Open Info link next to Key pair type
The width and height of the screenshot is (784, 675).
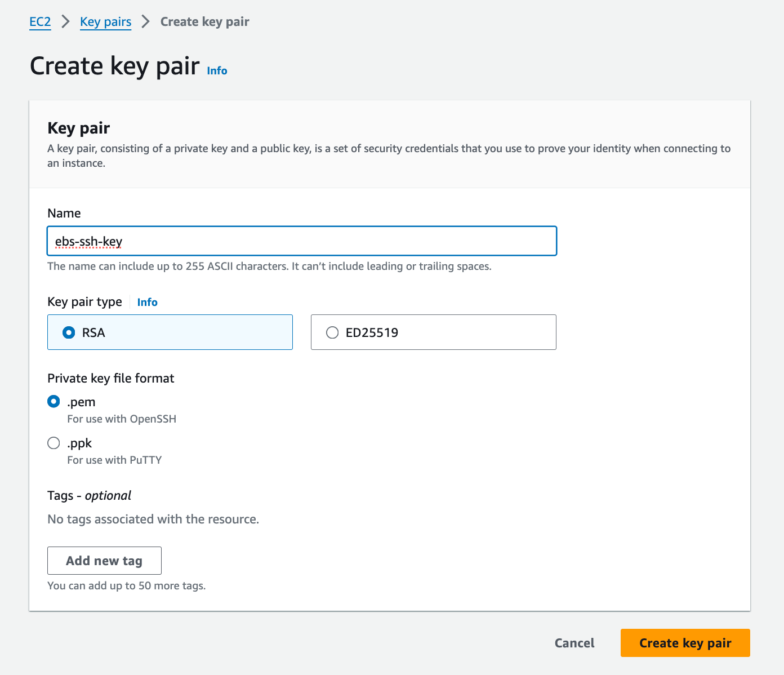148,302
